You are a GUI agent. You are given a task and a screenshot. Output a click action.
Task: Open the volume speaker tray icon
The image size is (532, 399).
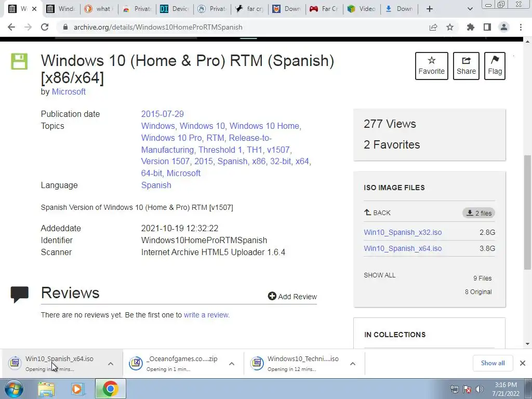point(479,389)
